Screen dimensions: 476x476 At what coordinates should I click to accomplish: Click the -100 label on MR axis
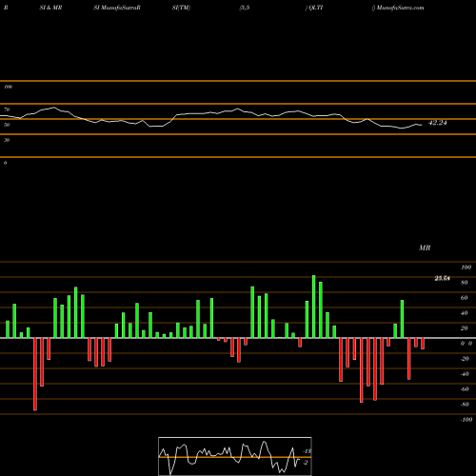click(x=466, y=420)
